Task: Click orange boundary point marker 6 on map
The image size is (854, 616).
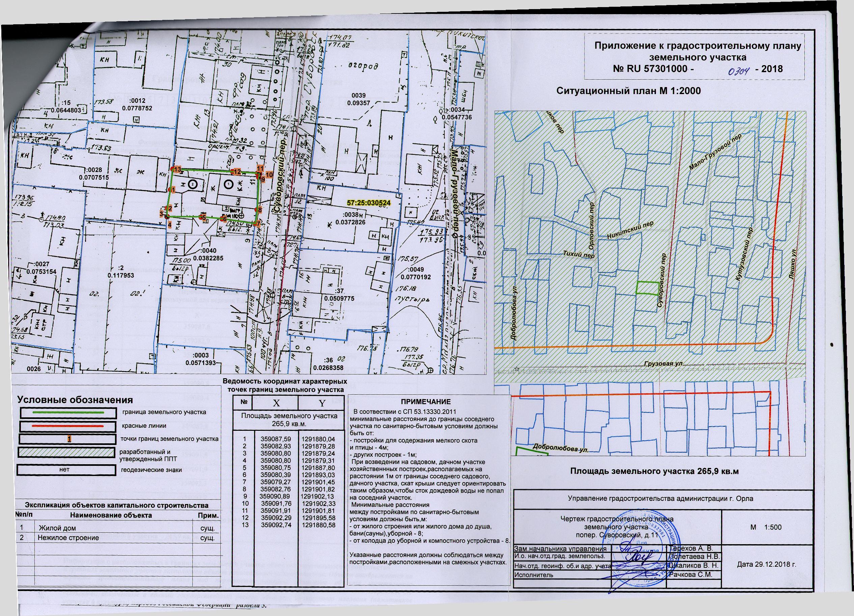Action: click(x=224, y=219)
